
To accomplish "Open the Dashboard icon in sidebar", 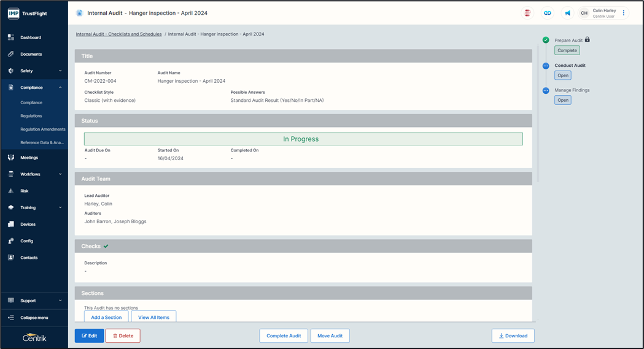I will [11, 37].
